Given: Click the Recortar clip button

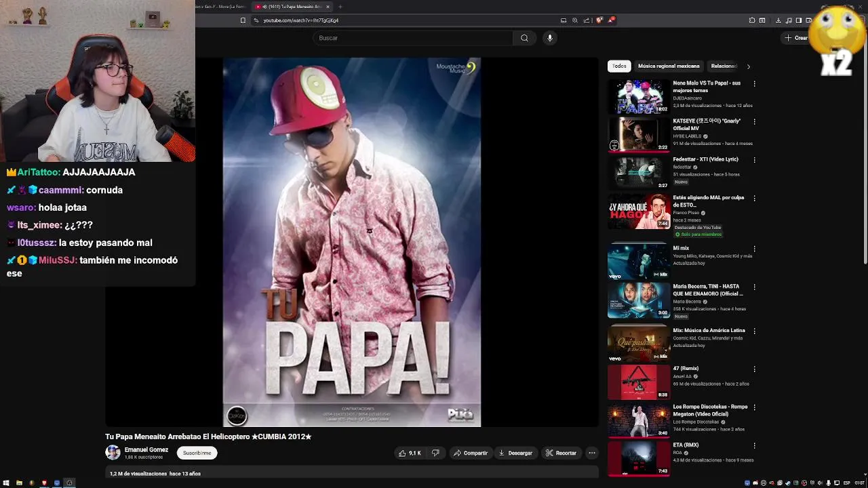Looking at the screenshot, I should pyautogui.click(x=561, y=453).
